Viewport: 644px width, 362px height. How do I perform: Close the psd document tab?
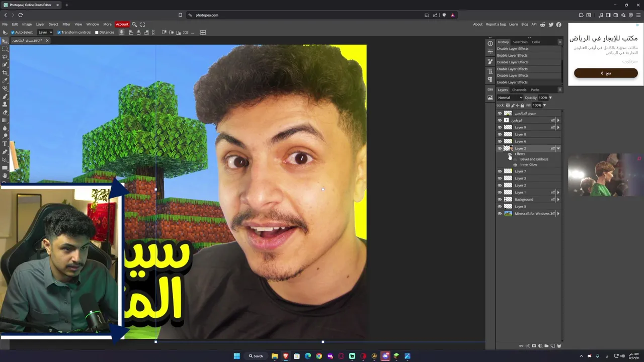pyautogui.click(x=47, y=41)
